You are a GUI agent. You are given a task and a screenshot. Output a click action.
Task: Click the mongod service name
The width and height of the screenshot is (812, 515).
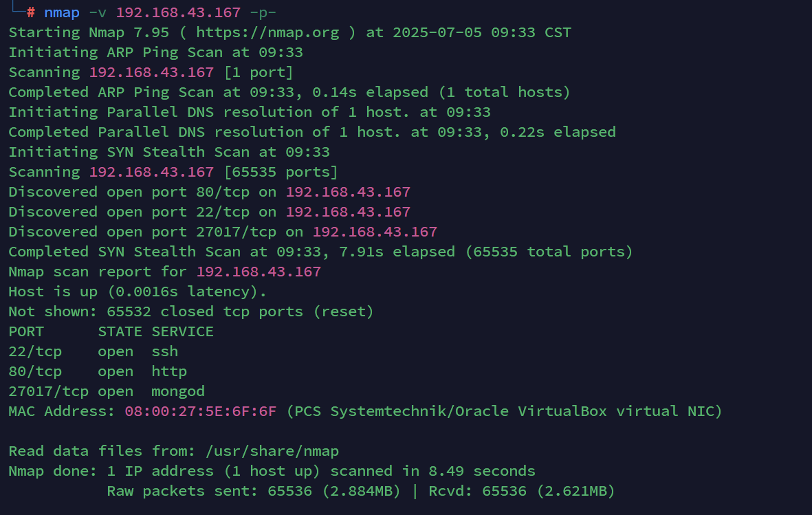(x=178, y=391)
